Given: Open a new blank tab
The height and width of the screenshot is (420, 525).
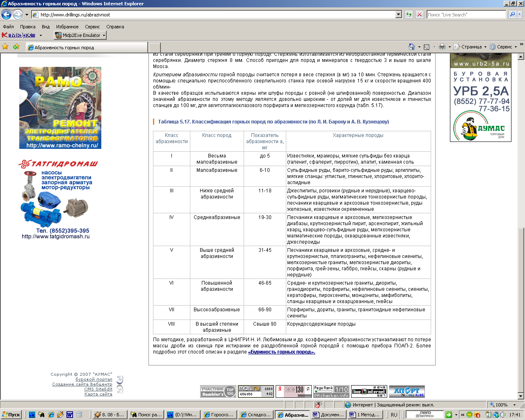Looking at the screenshot, I should click(x=154, y=48).
